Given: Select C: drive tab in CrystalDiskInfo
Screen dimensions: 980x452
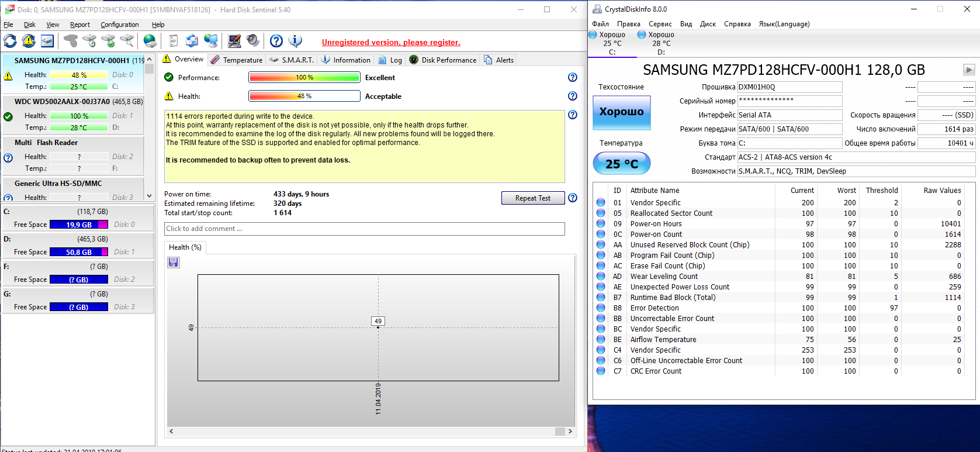Looking at the screenshot, I should tap(612, 43).
